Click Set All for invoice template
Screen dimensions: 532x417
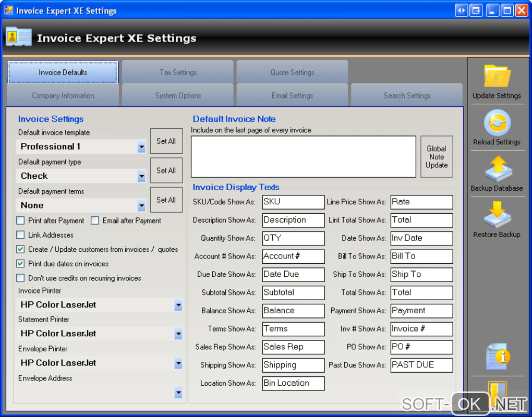click(x=166, y=141)
